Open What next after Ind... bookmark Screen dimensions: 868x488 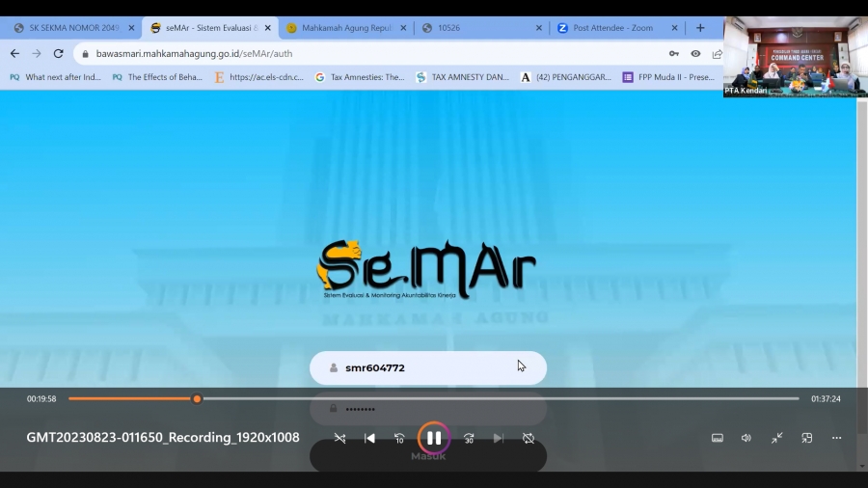55,77
